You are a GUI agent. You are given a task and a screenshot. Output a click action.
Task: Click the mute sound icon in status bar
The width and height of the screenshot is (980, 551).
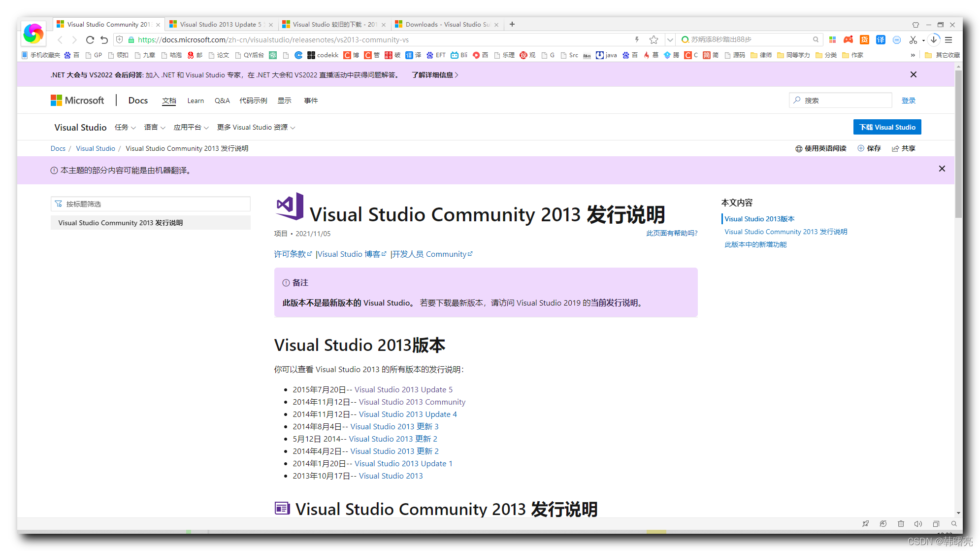[918, 524]
